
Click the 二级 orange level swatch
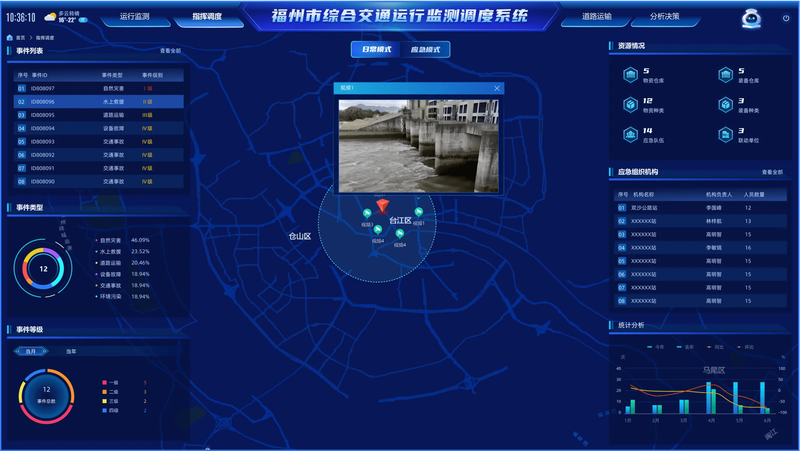105,392
